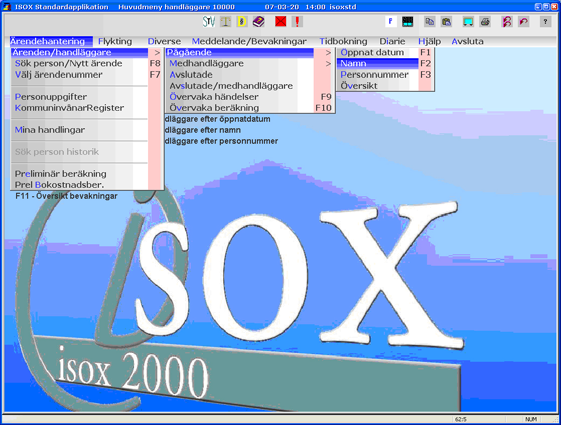This screenshot has width=561, height=425.
Task: Select Namn sort option
Action: point(385,64)
